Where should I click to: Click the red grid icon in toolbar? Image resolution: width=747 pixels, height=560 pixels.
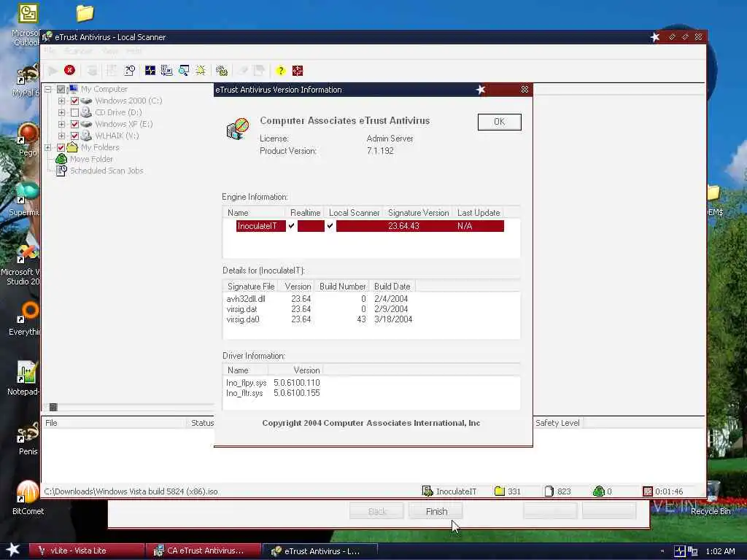pyautogui.click(x=298, y=71)
